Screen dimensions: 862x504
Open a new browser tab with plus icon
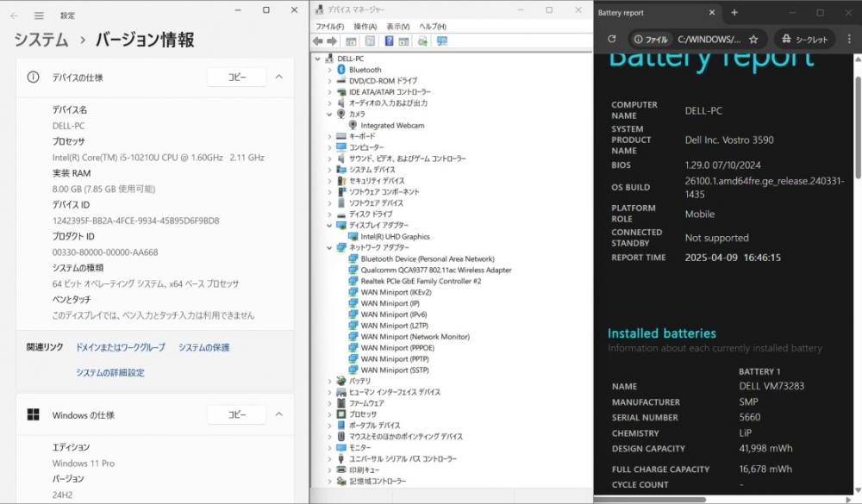[x=734, y=13]
